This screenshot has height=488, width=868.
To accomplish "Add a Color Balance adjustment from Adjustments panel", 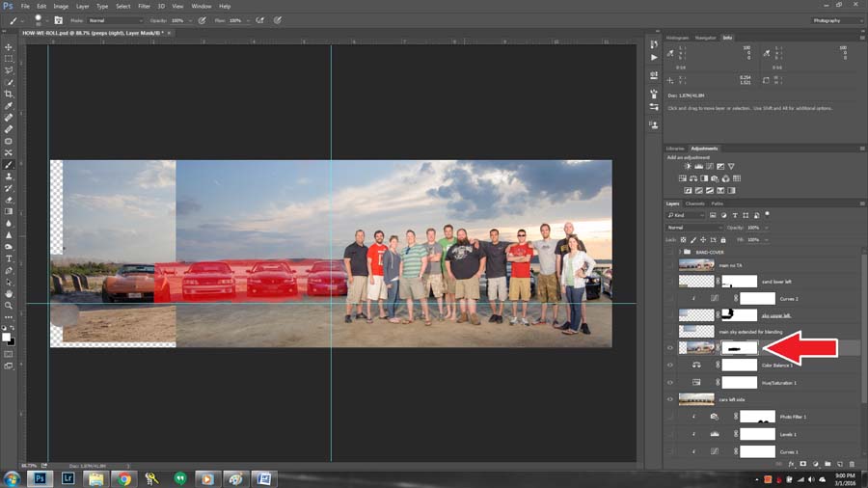I will click(693, 178).
